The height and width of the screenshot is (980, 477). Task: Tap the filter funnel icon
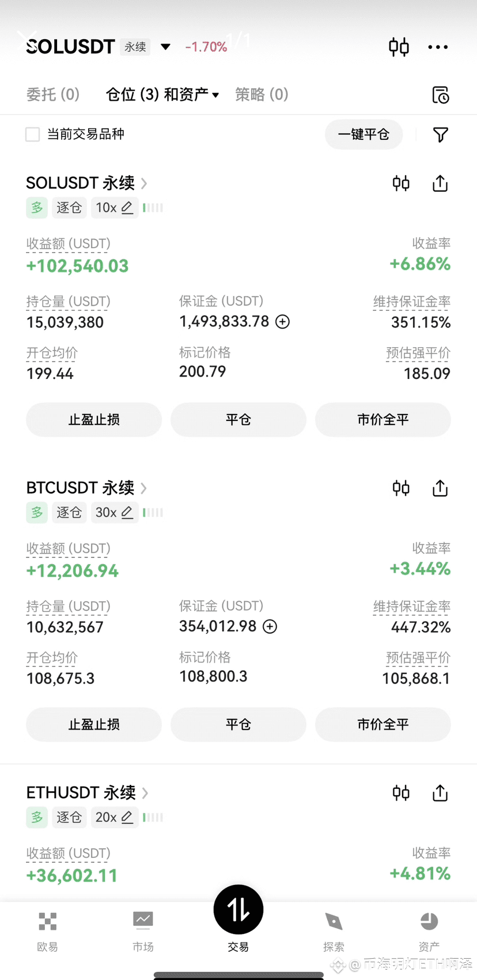(x=441, y=135)
